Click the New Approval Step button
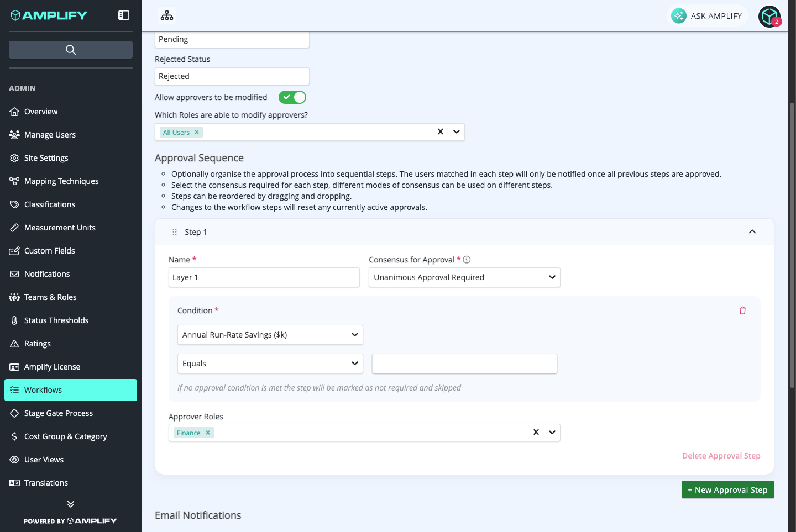The width and height of the screenshot is (796, 532). [727, 489]
